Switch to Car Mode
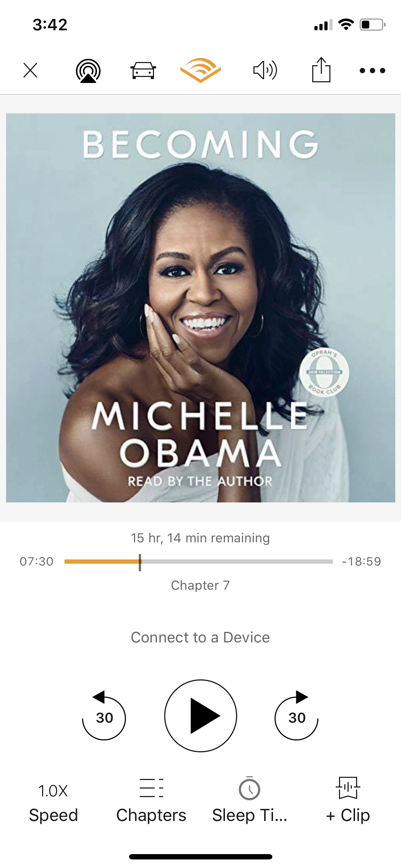Screen dimensions: 401x868 pos(143,70)
